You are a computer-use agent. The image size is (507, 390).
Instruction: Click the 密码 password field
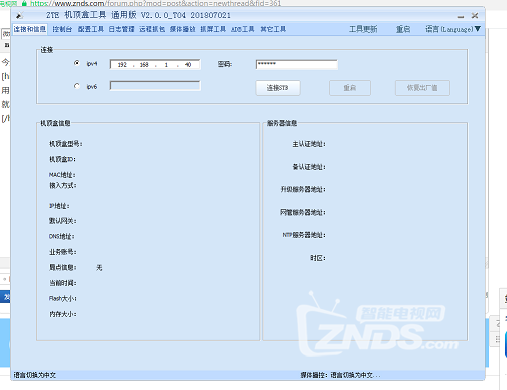click(297, 64)
